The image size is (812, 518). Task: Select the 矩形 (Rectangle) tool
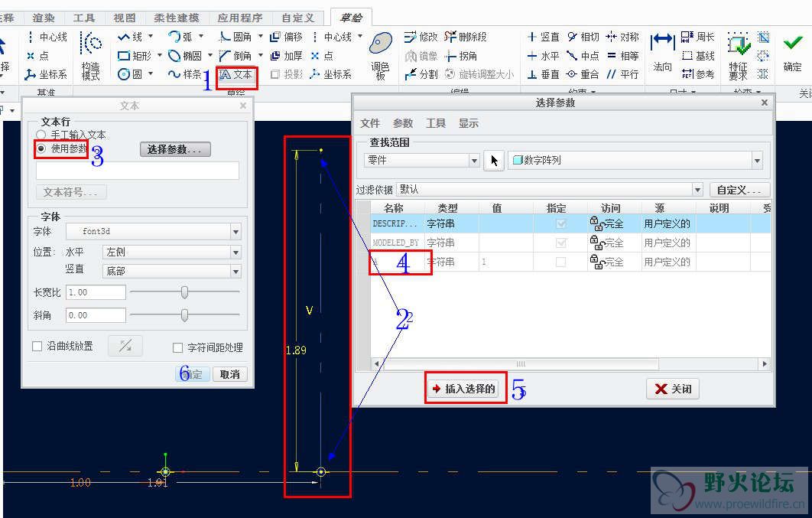click(x=134, y=55)
